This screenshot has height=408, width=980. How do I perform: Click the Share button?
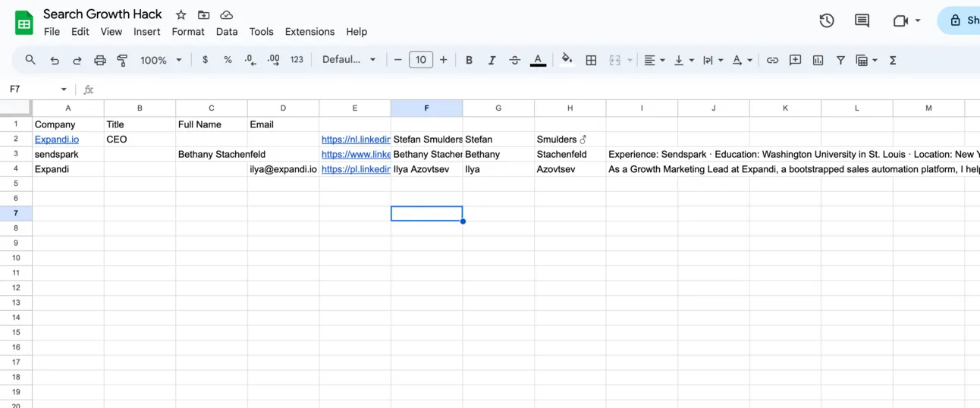pos(960,20)
